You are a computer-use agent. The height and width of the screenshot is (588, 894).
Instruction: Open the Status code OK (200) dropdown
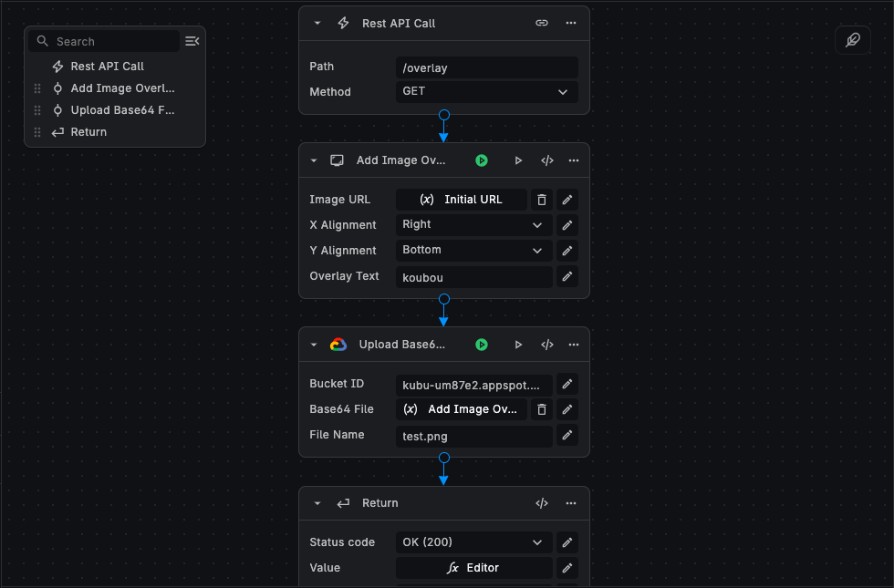tap(473, 542)
